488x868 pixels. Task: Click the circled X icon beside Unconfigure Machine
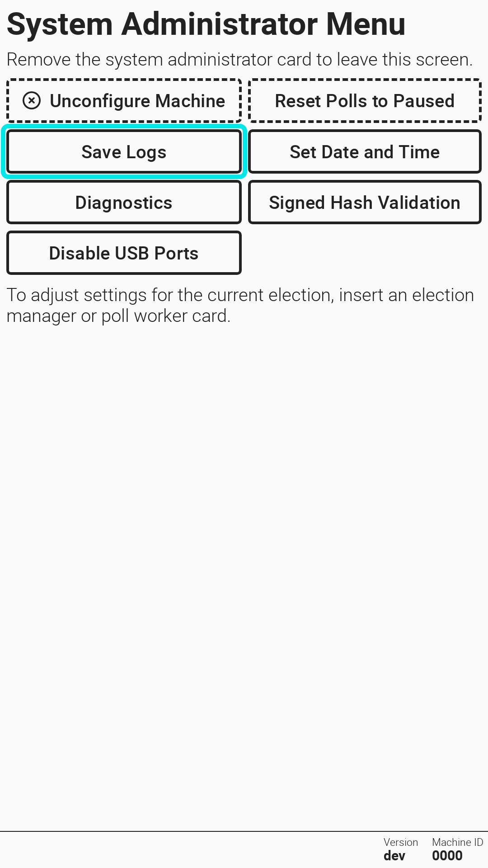32,101
